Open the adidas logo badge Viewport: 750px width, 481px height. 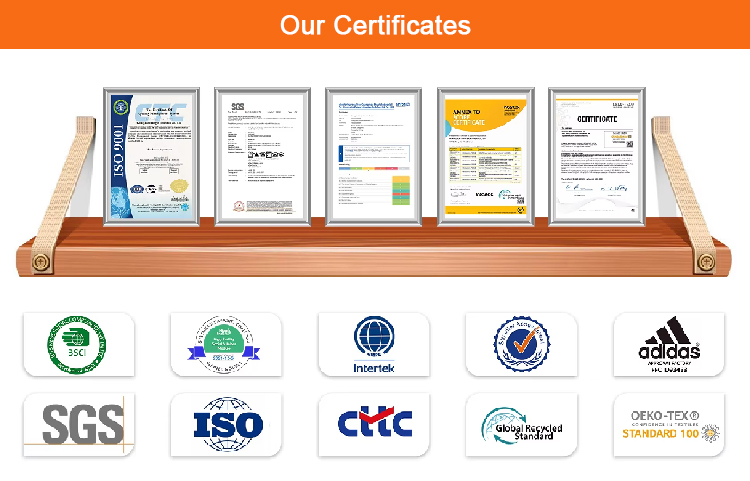[x=669, y=344]
